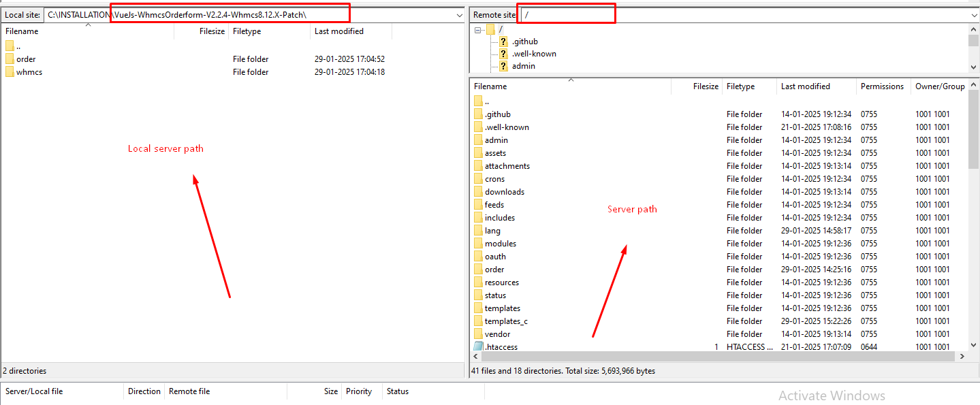The width and height of the screenshot is (980, 405).
Task: Open the Remote site path dropdown
Action: click(975, 15)
